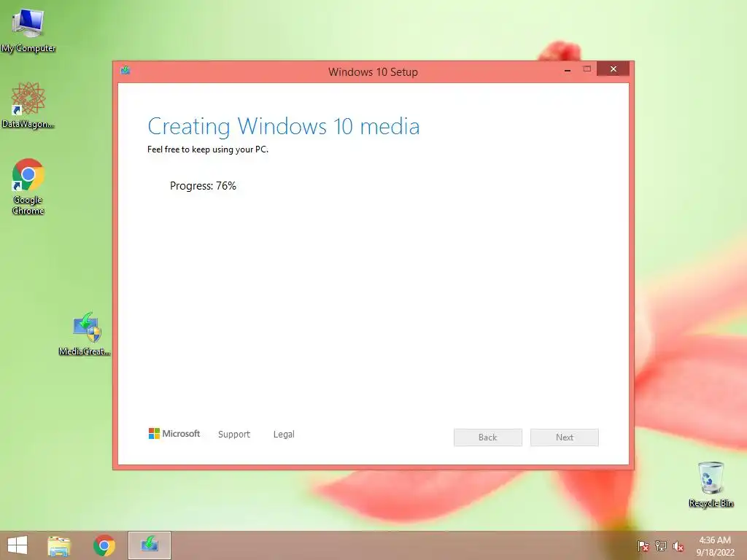Screen dimensions: 747x560
Task: Close the Windows 10 Setup window
Action: point(613,69)
